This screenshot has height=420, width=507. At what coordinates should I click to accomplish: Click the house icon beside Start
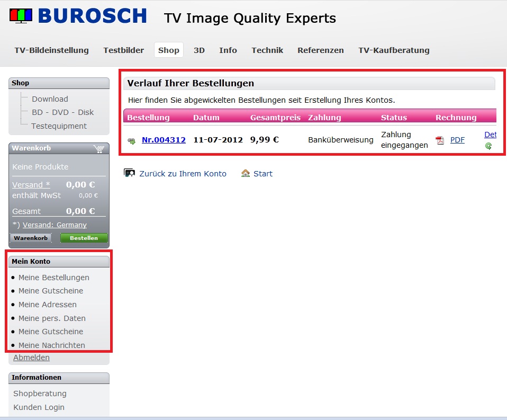coord(246,173)
